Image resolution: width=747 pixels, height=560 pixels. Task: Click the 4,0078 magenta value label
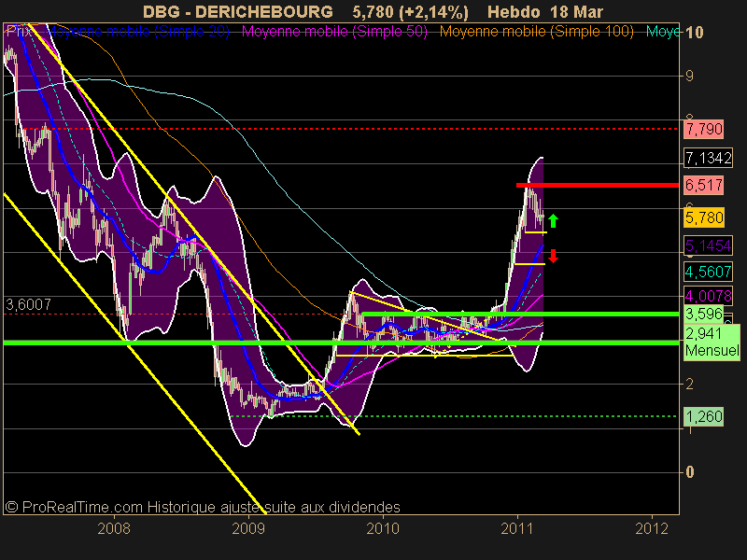click(708, 296)
